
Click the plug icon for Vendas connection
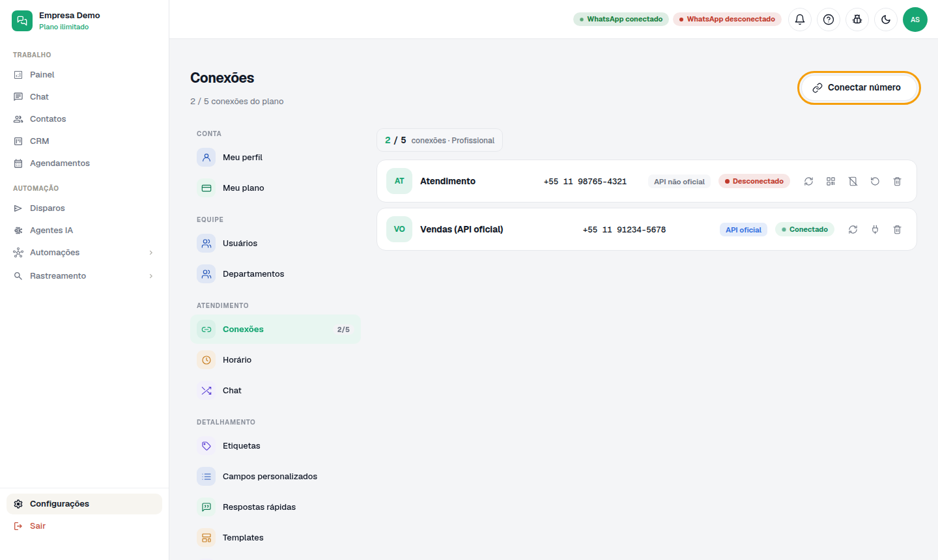pos(875,230)
